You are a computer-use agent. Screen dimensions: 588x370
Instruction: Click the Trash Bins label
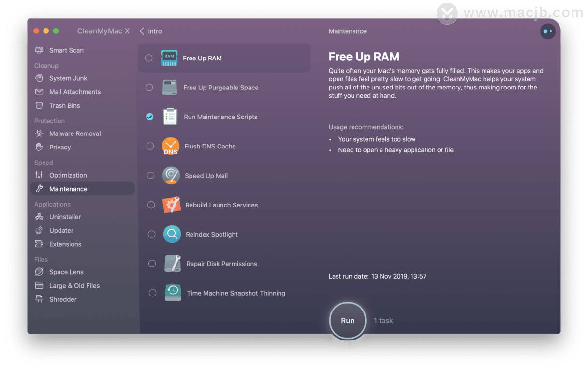(x=65, y=105)
